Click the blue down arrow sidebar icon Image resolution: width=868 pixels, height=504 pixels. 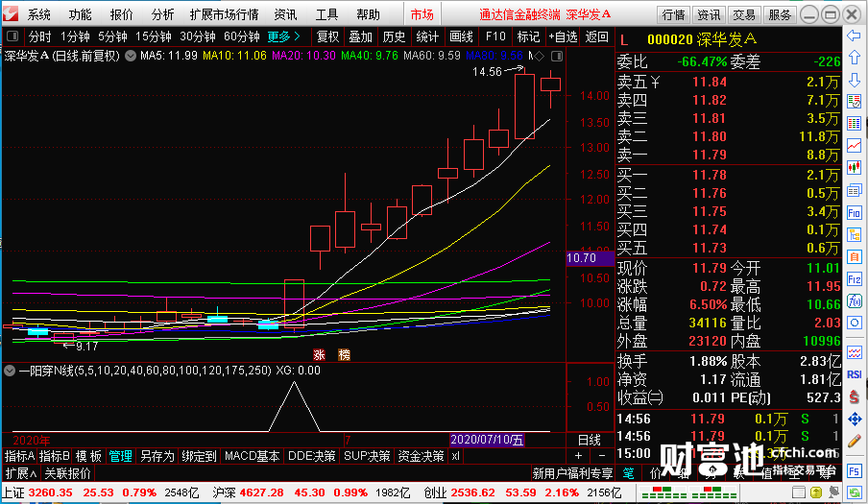pyautogui.click(x=854, y=80)
